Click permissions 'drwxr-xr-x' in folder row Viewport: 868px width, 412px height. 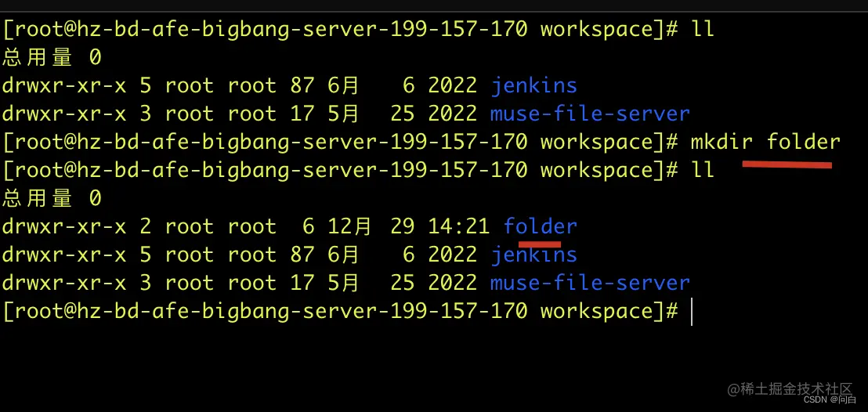click(x=63, y=226)
